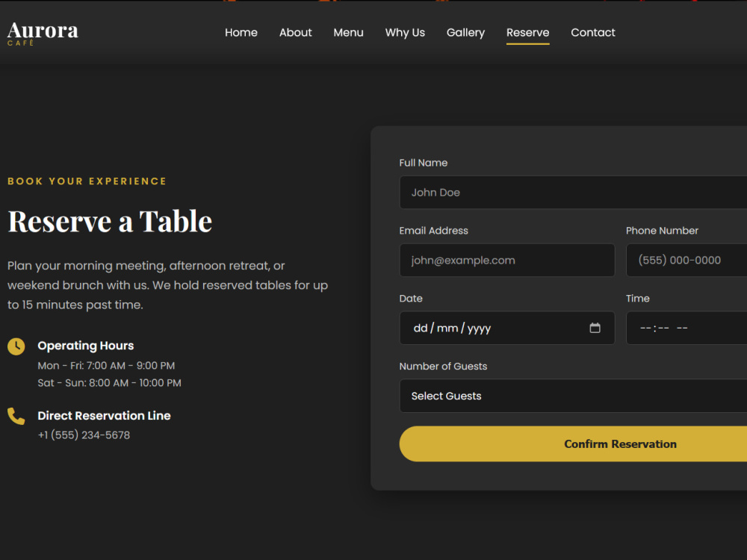
Task: Click the Direct Reservation Line heading
Action: point(104,416)
